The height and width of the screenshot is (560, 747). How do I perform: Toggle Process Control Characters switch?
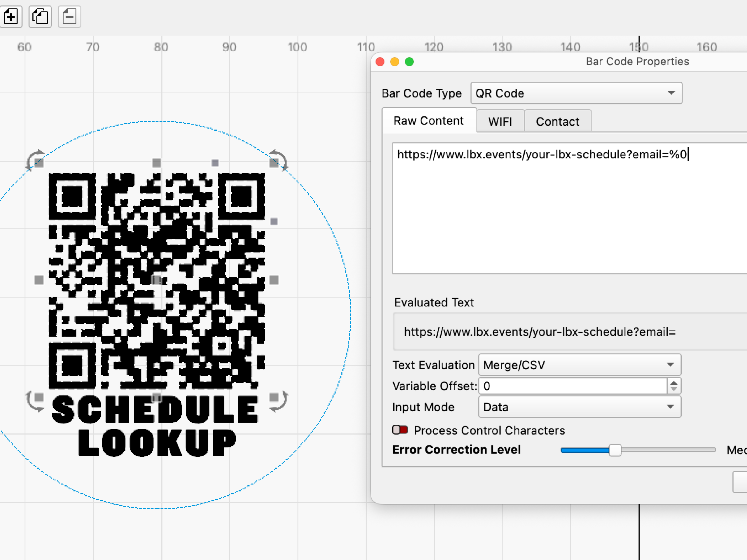[x=400, y=430]
